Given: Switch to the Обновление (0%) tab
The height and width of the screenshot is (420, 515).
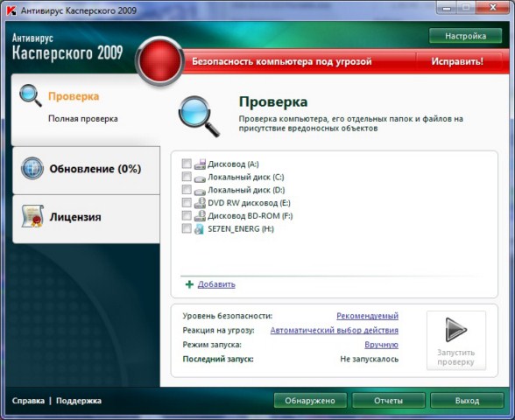Looking at the screenshot, I should point(86,170).
